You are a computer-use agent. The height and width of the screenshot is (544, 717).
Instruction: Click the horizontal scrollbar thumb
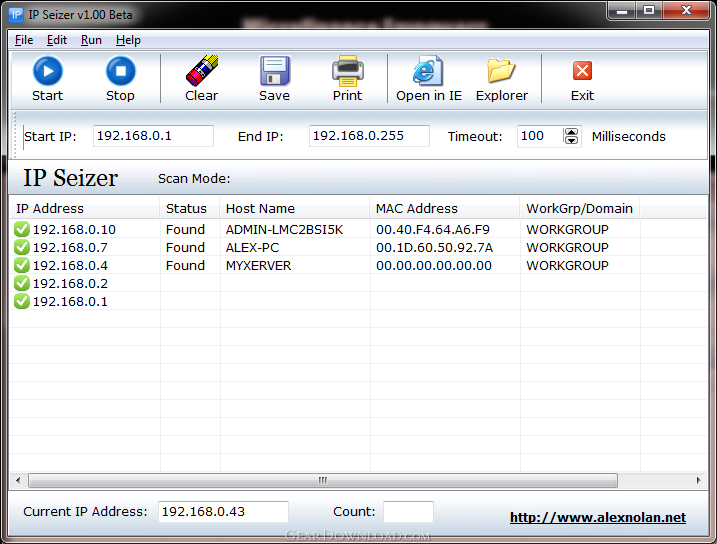(x=323, y=480)
